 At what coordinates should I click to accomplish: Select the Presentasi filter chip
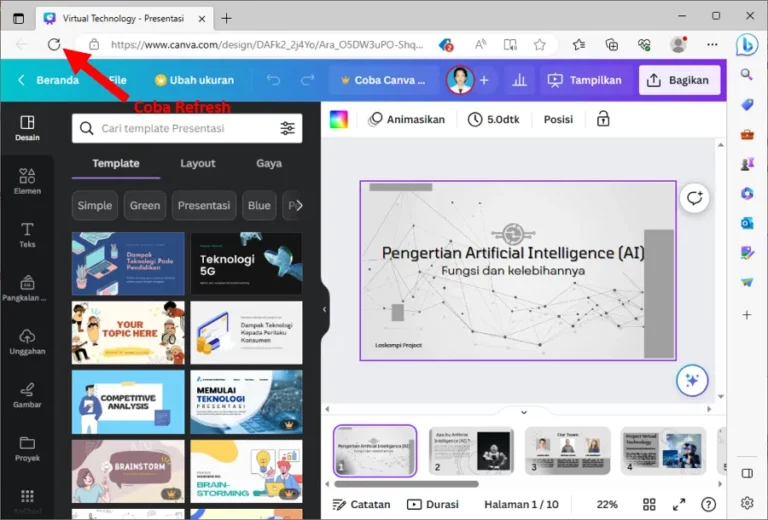[x=204, y=206]
